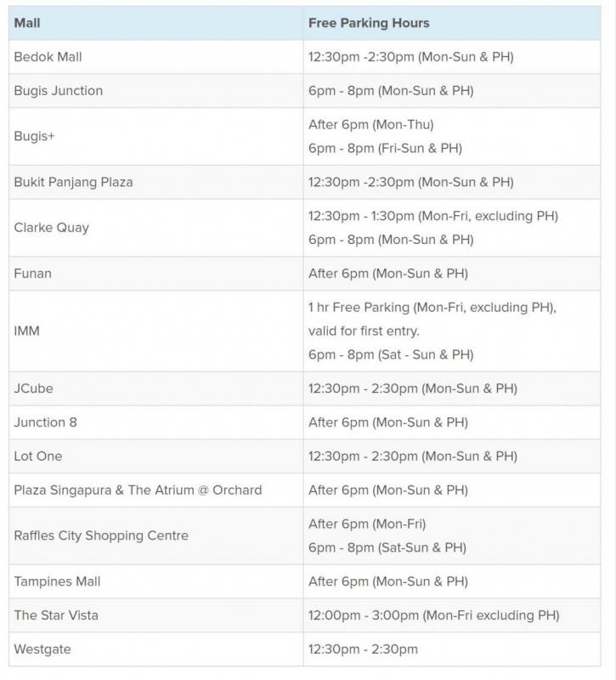
Task: Click the Lot One mall cell
Action: [38, 456]
